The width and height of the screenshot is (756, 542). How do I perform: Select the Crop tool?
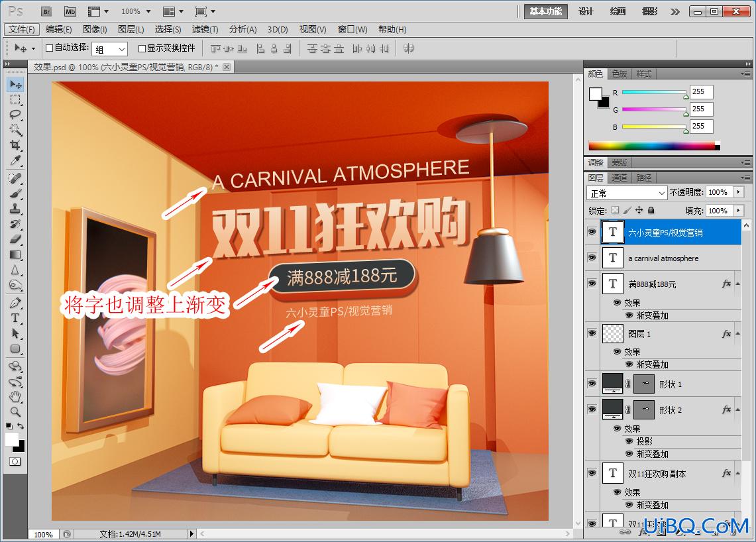coord(15,144)
